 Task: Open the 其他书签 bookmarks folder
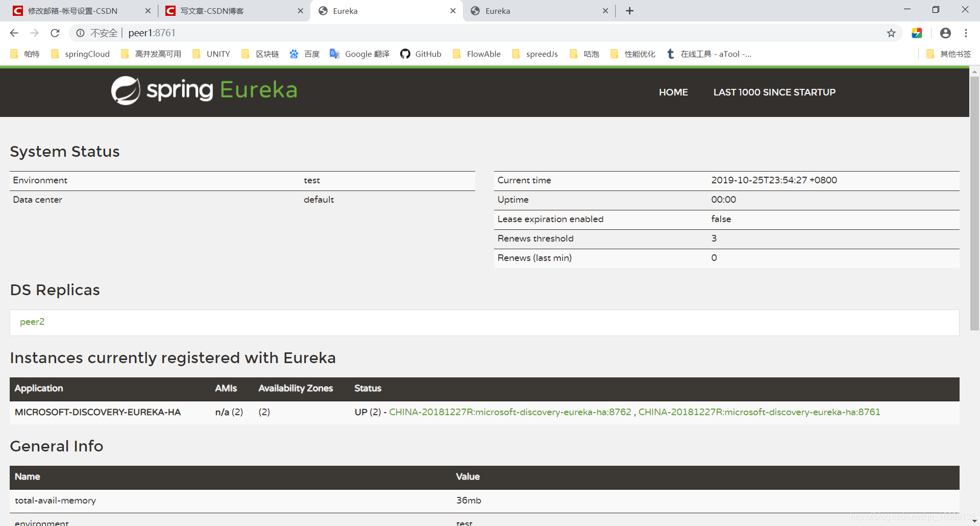pyautogui.click(x=949, y=54)
